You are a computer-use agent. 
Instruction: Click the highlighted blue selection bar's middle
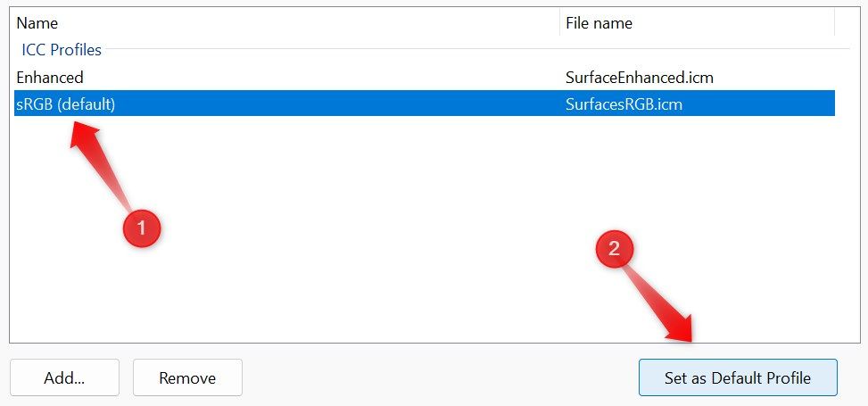tap(424, 104)
